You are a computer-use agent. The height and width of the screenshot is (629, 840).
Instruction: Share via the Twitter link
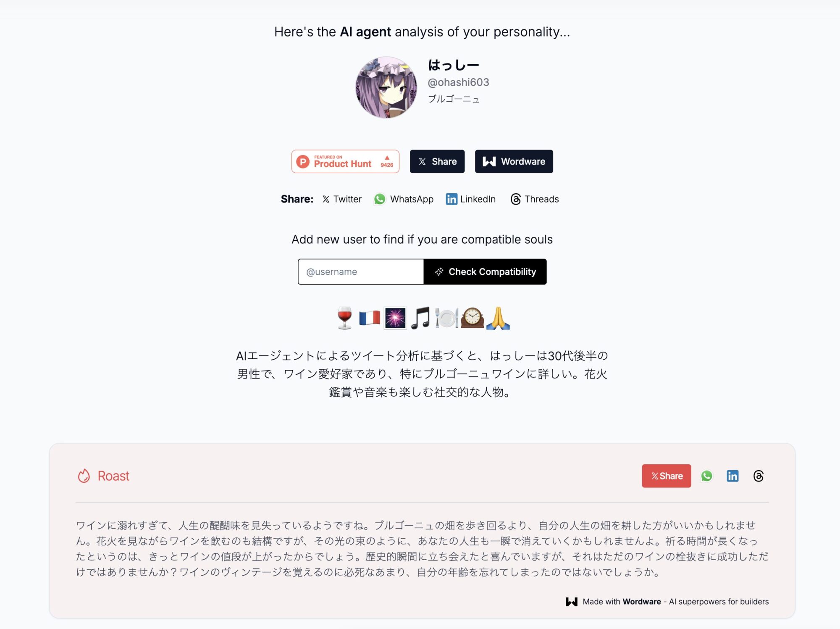[342, 199]
